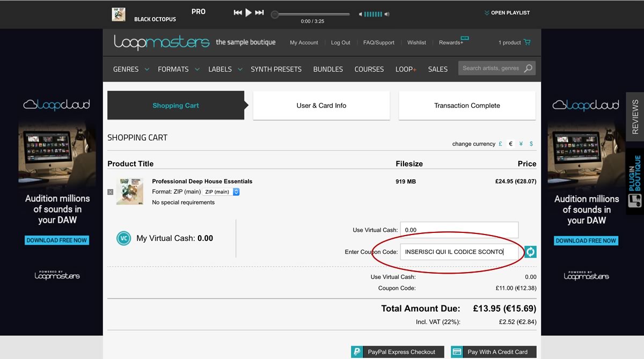Focus the Use Virtual Cash amount field
Screen dimensions: 644x359
[x=459, y=230]
